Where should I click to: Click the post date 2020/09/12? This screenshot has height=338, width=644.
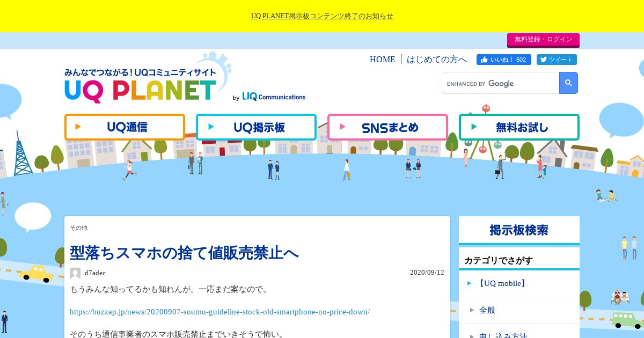(x=427, y=272)
